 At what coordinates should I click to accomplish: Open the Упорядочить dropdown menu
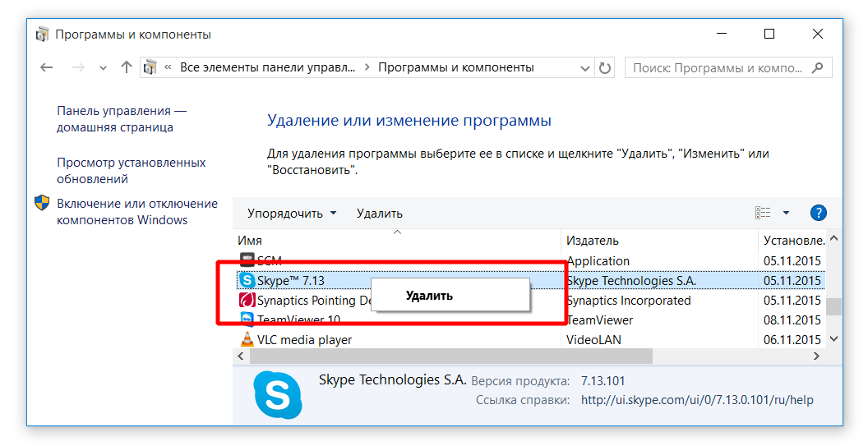[292, 213]
